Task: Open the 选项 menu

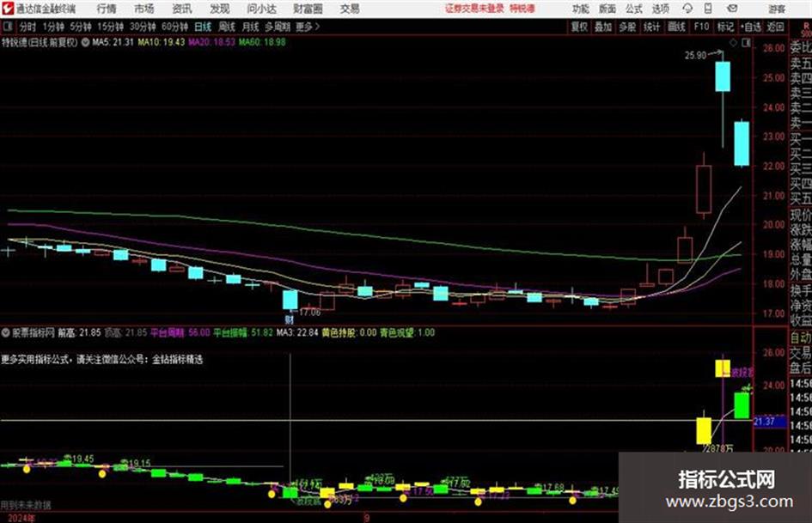Action: pos(661,9)
